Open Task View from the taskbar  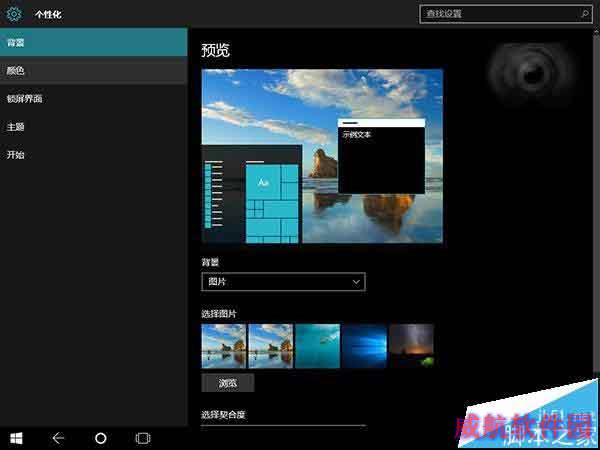pyautogui.click(x=143, y=438)
